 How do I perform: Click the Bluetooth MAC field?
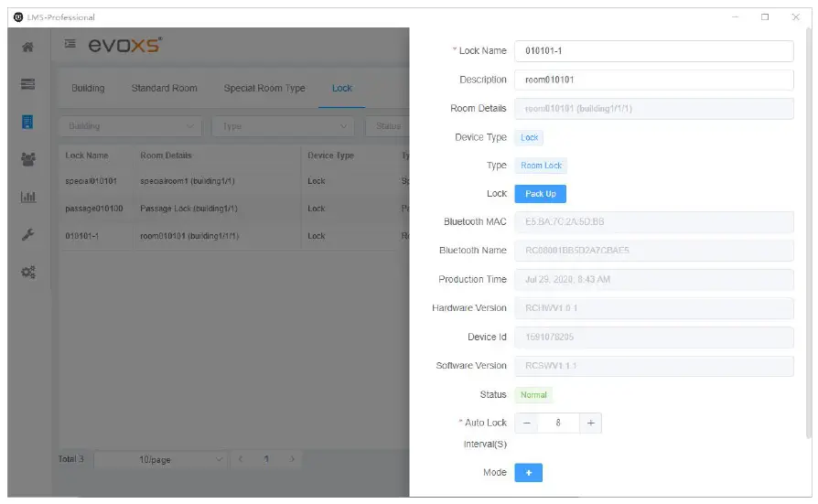[653, 221]
